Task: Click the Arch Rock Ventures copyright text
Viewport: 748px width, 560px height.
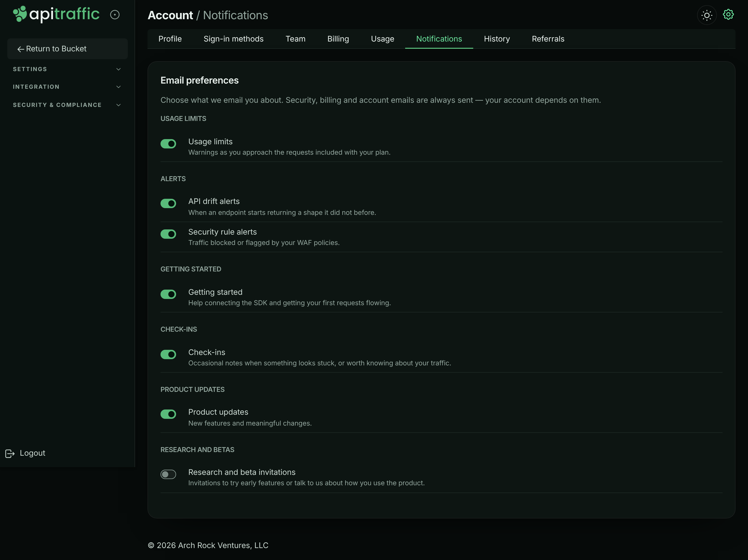Action: pos(208,545)
